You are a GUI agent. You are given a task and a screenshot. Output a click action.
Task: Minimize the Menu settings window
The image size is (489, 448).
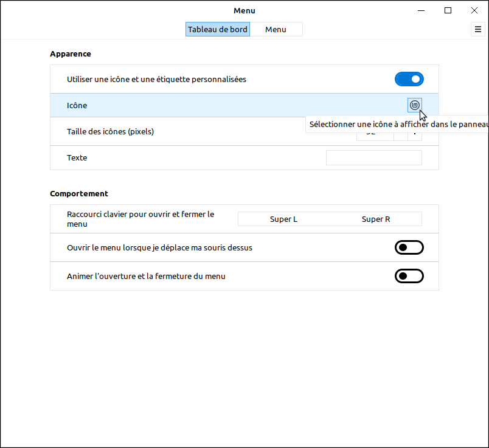[421, 10]
